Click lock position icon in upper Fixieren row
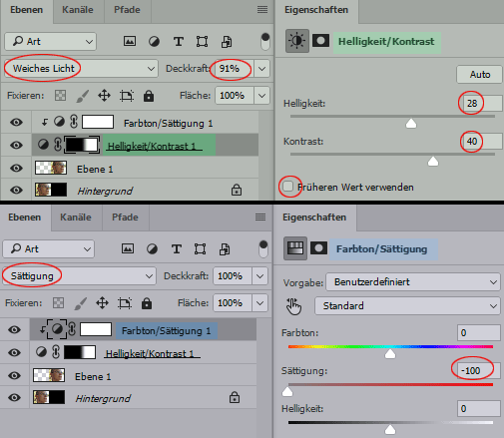Image resolution: width=504 pixels, height=438 pixels. point(104,96)
